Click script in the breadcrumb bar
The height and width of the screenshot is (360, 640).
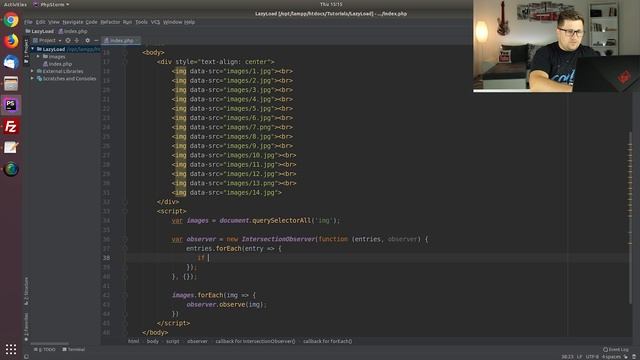coord(173,341)
